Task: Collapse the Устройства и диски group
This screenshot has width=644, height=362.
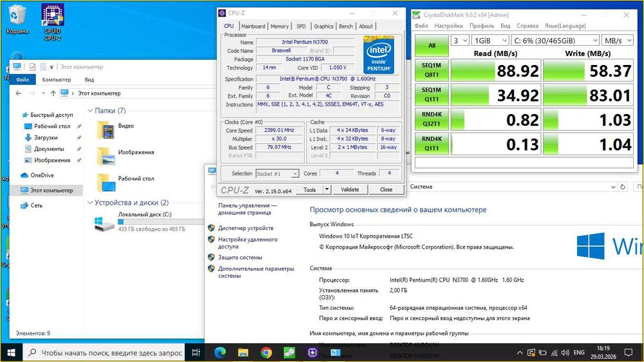Action: tap(90, 202)
